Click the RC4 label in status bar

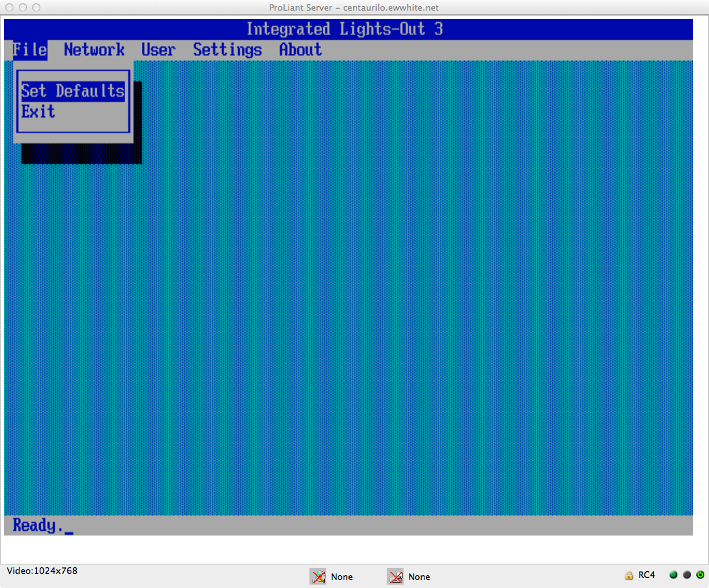tap(646, 575)
